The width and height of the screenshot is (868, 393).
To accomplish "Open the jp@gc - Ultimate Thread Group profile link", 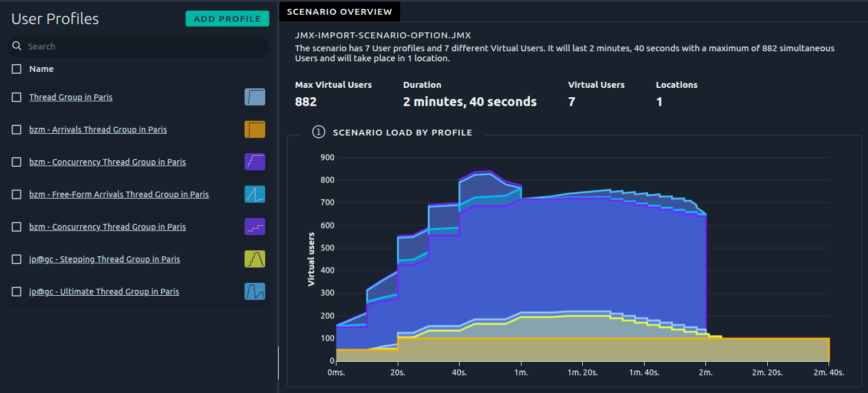I will [x=104, y=292].
